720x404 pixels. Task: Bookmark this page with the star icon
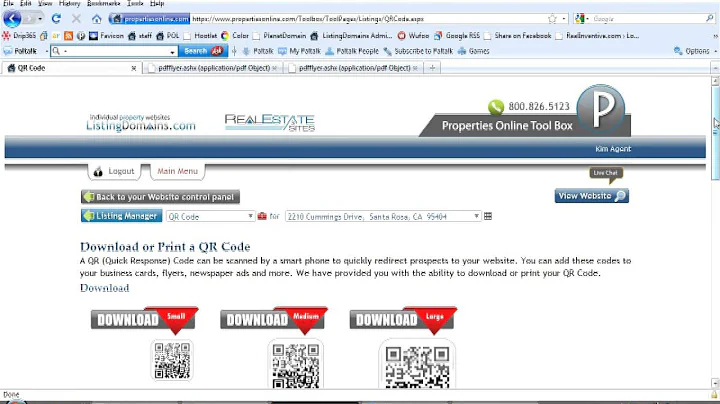pos(552,19)
